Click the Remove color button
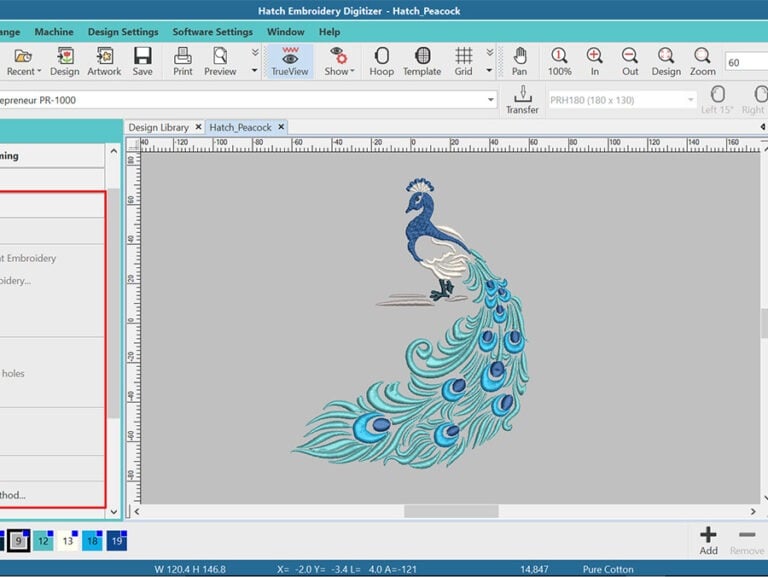The height and width of the screenshot is (577, 768). pos(746,540)
